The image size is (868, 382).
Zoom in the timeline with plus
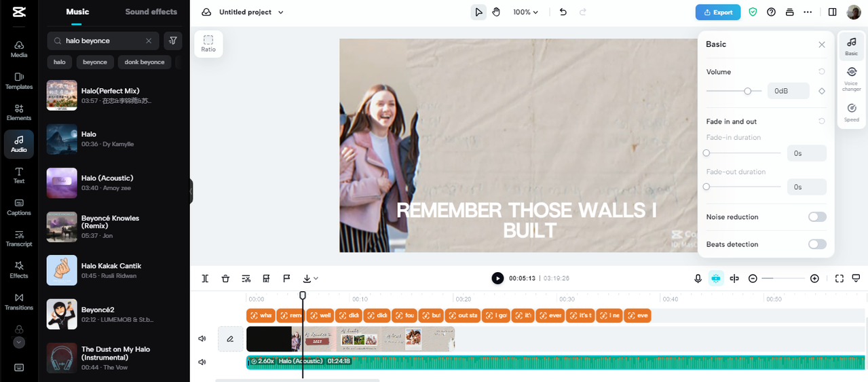point(814,278)
